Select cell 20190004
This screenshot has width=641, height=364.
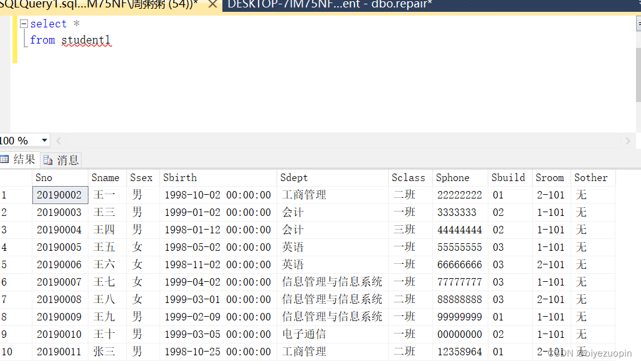60,230
